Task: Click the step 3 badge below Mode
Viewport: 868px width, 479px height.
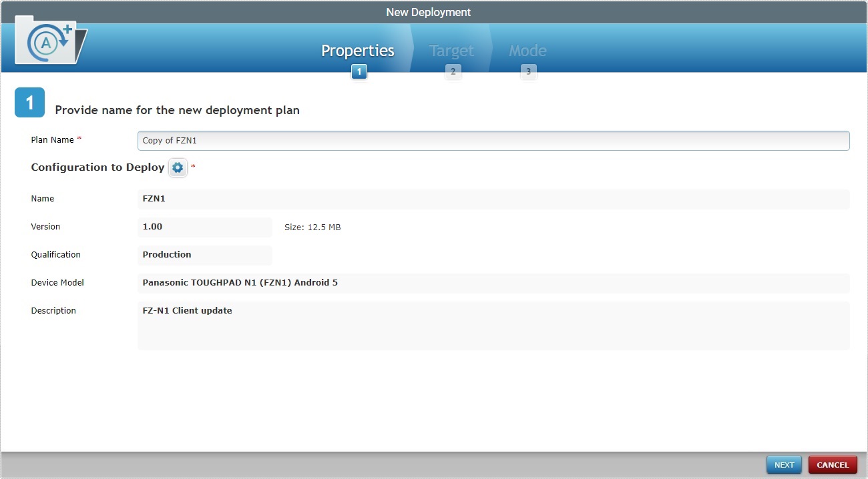Action: point(528,71)
